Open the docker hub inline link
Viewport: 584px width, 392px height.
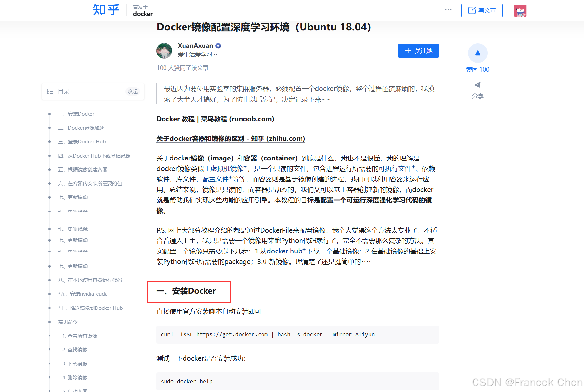pyautogui.click(x=284, y=251)
